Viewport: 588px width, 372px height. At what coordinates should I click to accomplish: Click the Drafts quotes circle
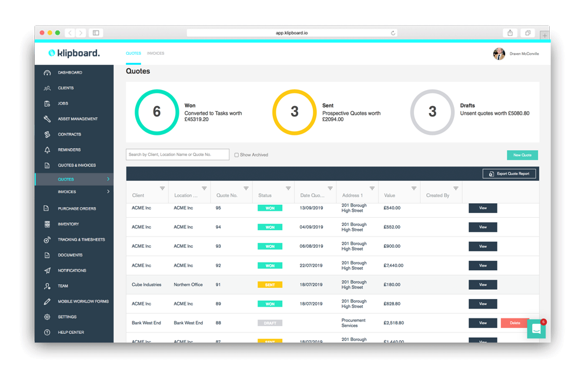432,112
